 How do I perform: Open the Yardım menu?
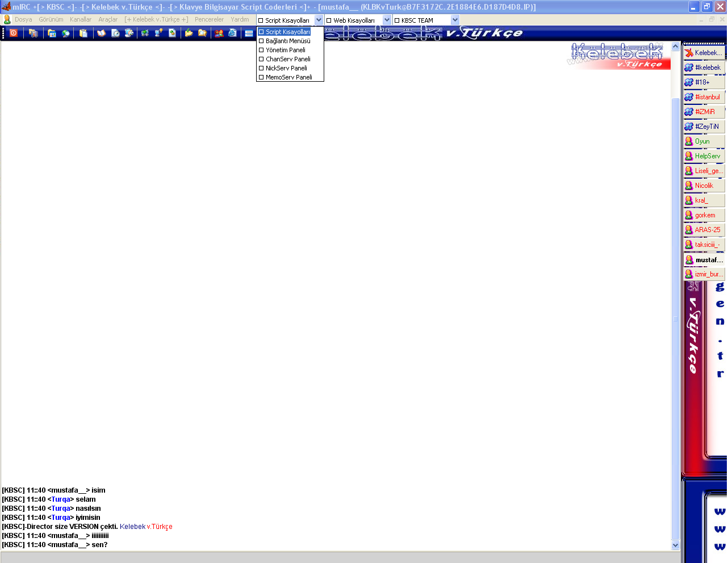coord(240,19)
